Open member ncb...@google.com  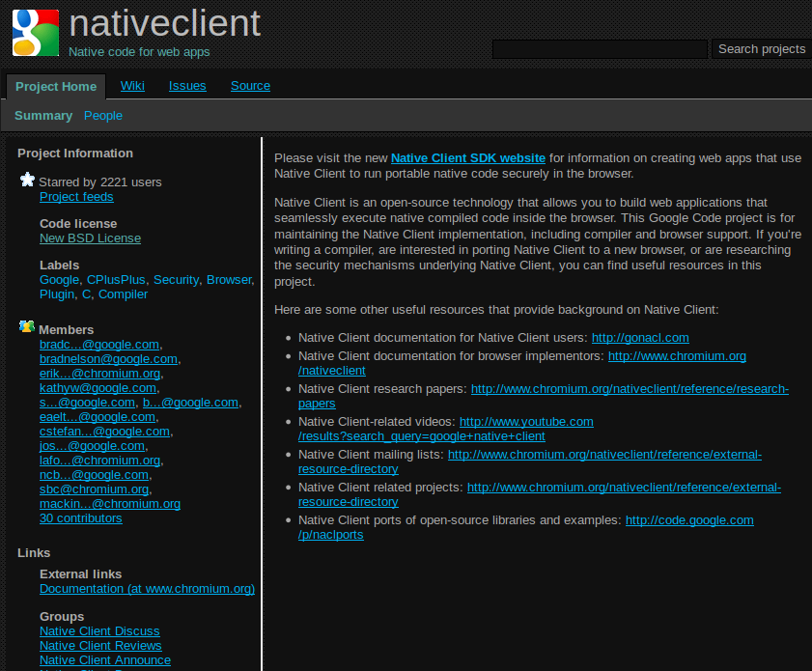click(x=95, y=475)
